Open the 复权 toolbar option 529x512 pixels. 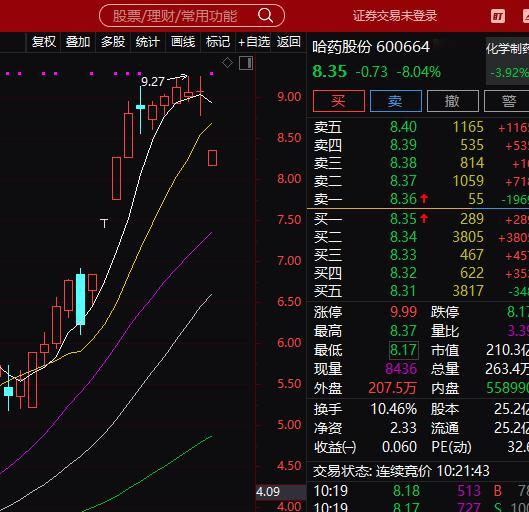[x=44, y=42]
